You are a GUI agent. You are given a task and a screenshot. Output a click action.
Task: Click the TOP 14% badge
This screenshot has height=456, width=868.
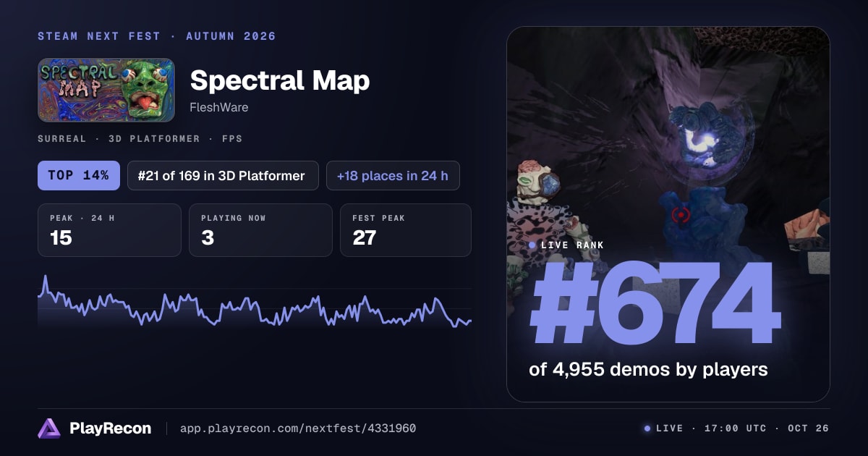[79, 175]
